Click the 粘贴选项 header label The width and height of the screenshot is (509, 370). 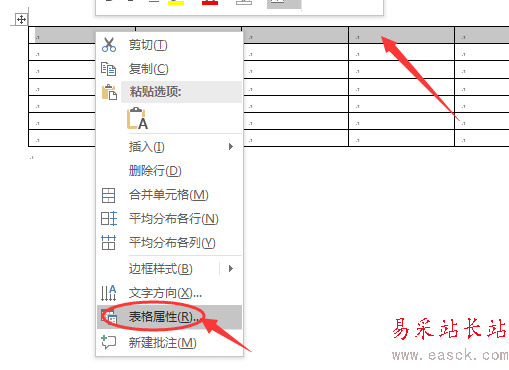(x=155, y=92)
